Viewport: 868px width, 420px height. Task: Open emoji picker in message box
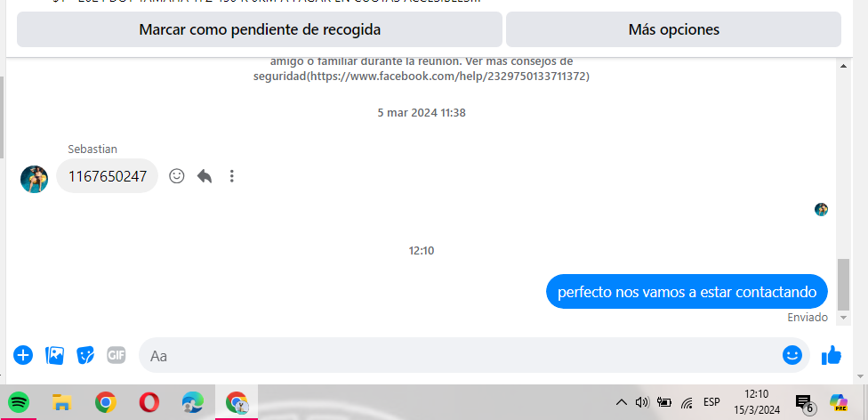pos(792,355)
